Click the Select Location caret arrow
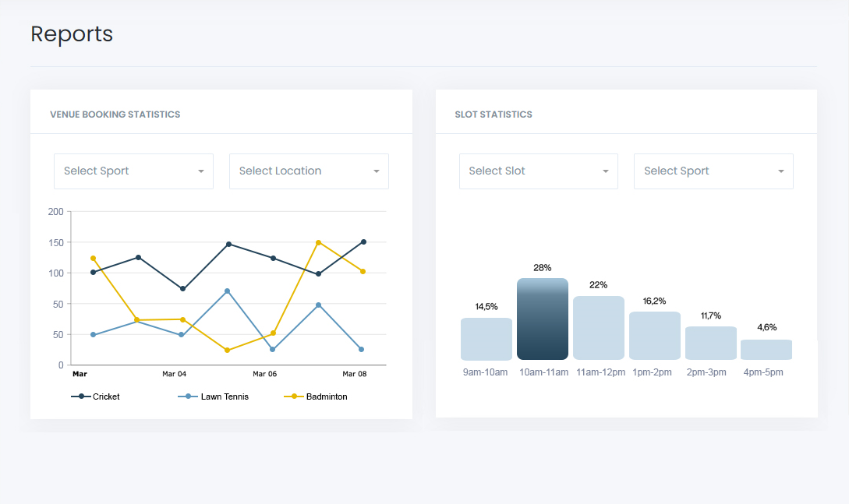 coord(376,171)
